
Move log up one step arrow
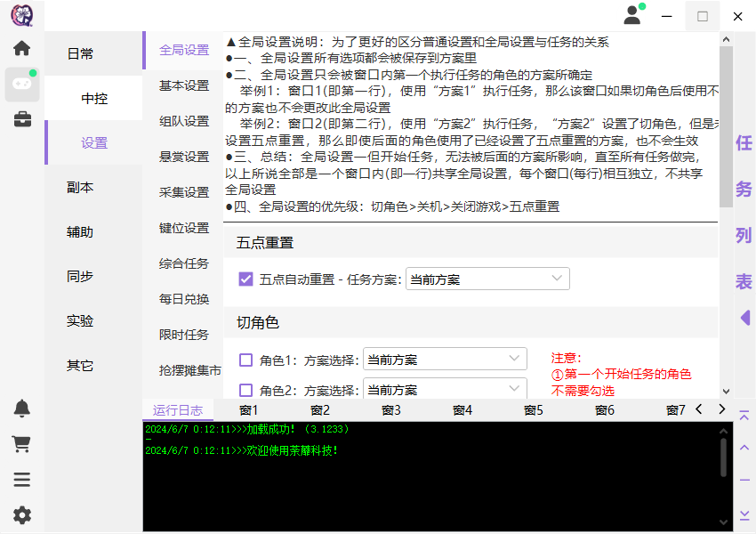pos(744,448)
